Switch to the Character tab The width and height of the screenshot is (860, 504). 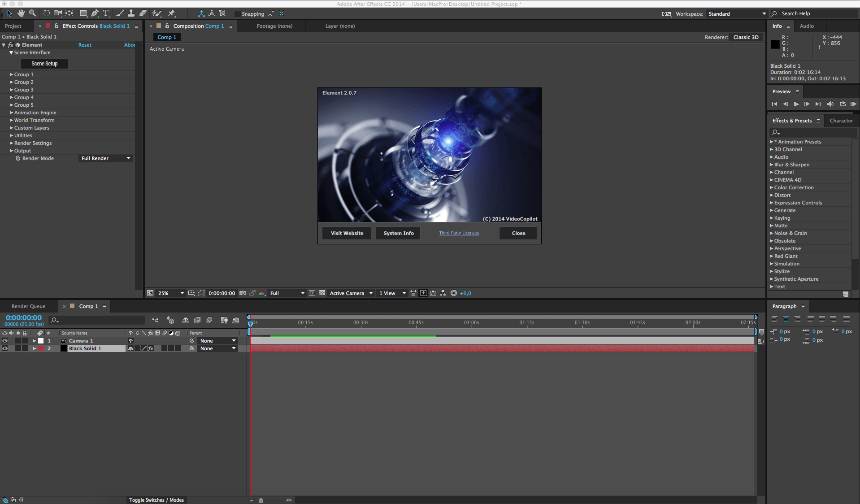(841, 121)
